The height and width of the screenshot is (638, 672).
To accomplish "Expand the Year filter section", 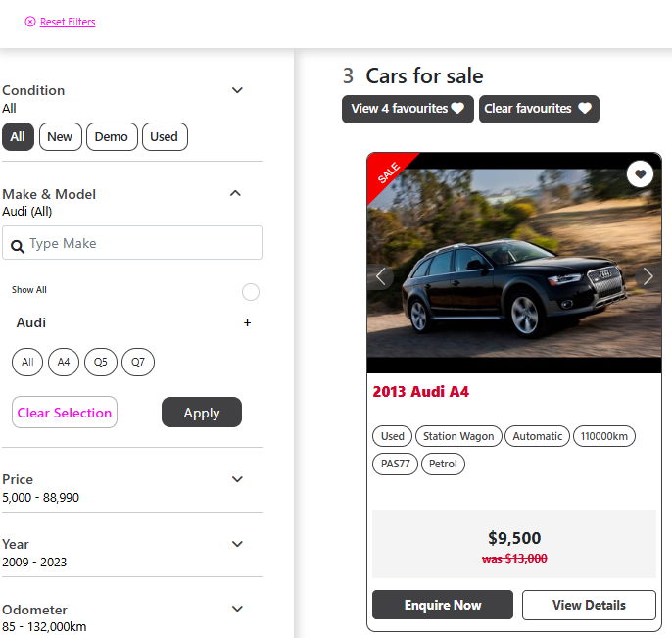I will pos(236,544).
